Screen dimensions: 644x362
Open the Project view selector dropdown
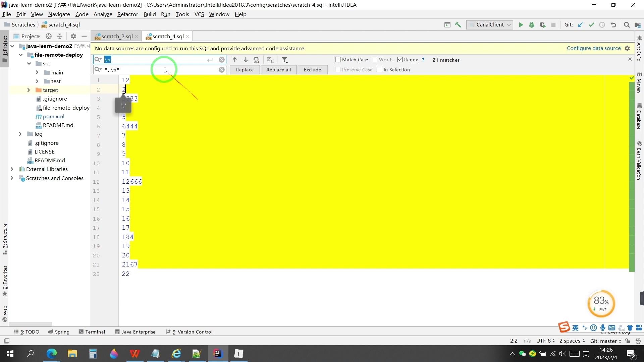point(27,36)
